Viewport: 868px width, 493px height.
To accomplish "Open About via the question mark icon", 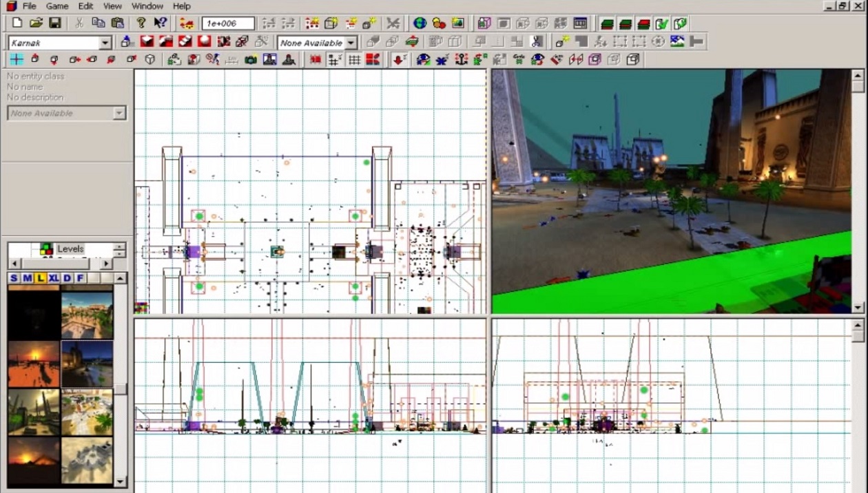I will pos(141,23).
